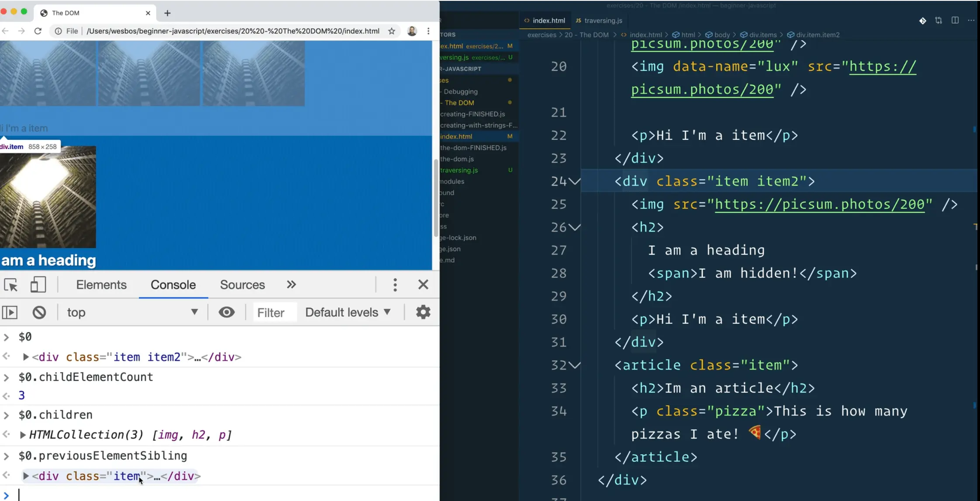Open DevTools three-dot customize menu
Image resolution: width=980 pixels, height=501 pixels.
395,285
